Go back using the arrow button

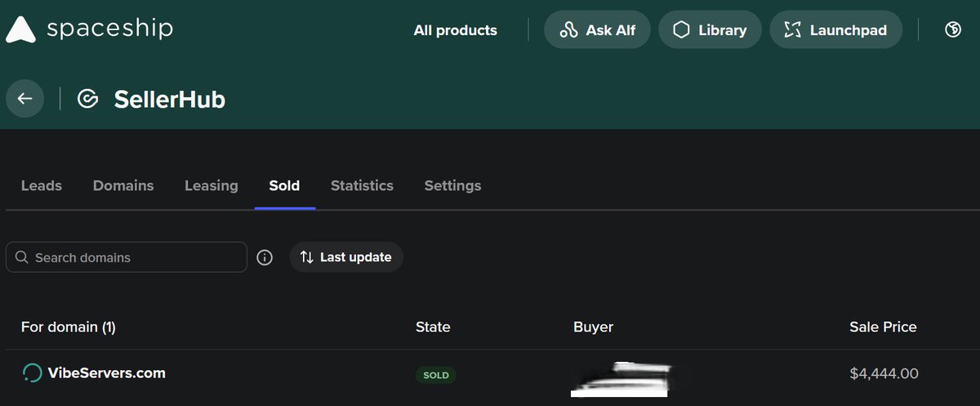coord(25,99)
